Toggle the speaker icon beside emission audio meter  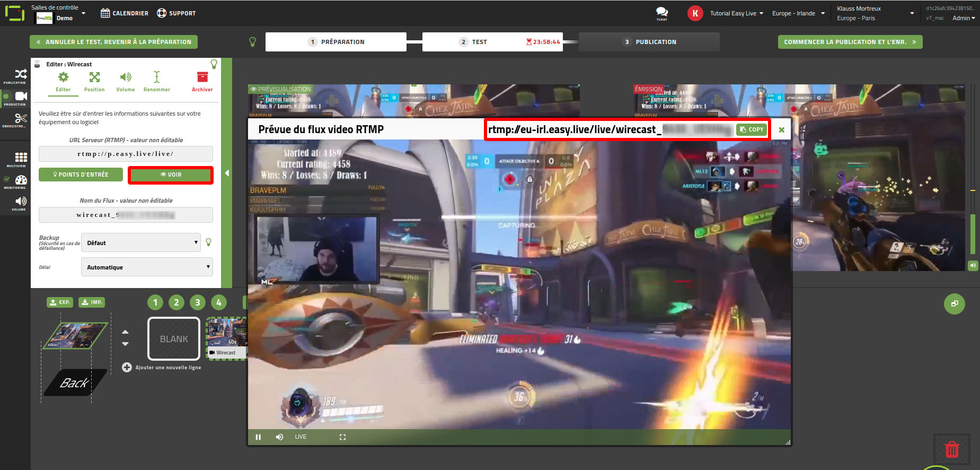click(x=973, y=265)
